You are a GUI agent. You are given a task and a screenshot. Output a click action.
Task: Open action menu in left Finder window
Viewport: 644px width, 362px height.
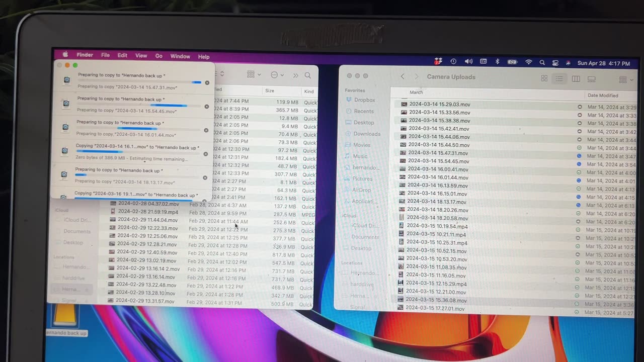point(277,75)
